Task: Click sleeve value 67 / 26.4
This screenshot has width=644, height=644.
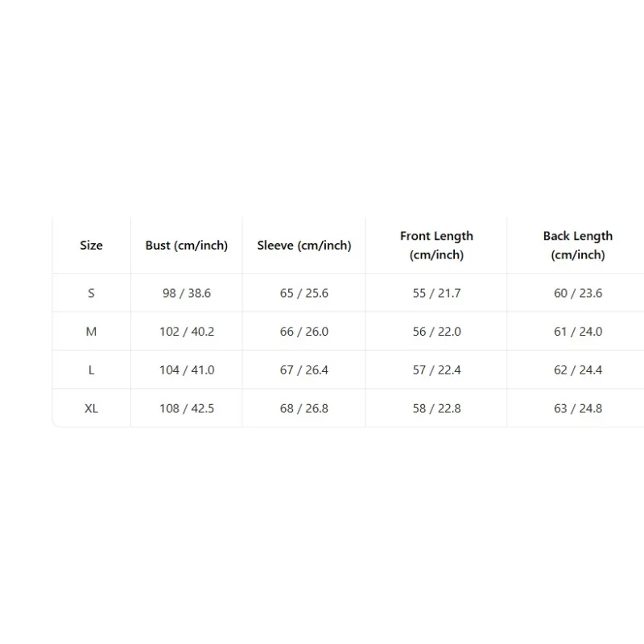Action: pyautogui.click(x=304, y=370)
